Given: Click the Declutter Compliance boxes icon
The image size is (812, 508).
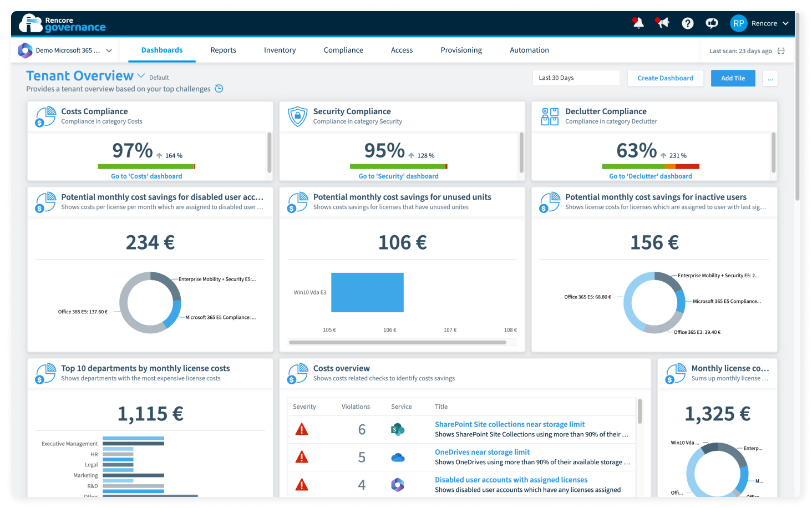Looking at the screenshot, I should pyautogui.click(x=549, y=116).
